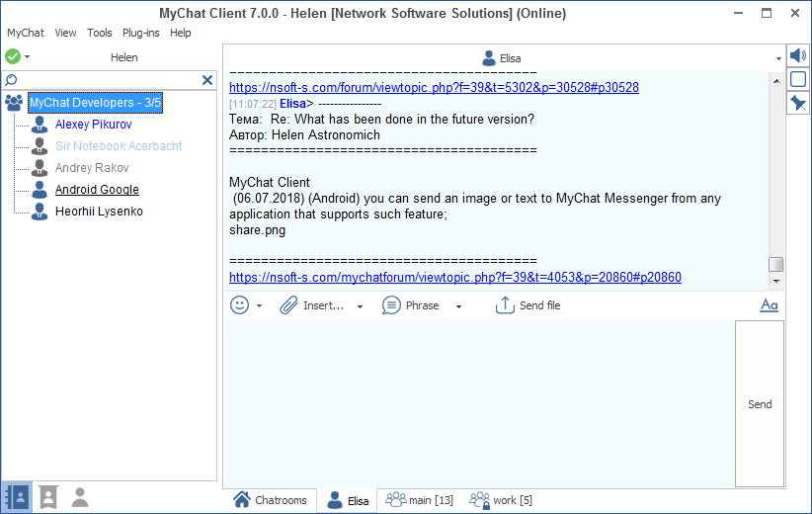
Task: Click the single user icon at bottom left
Action: coord(80,497)
